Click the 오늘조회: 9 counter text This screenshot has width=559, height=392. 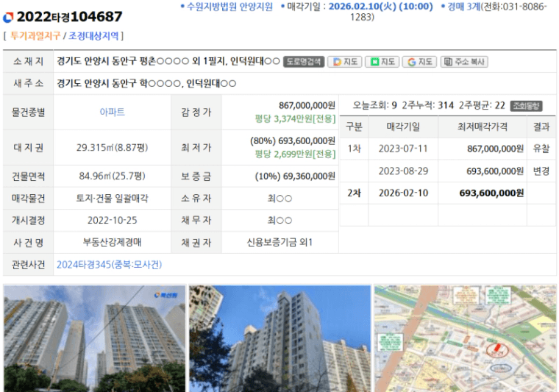pyautogui.click(x=374, y=105)
